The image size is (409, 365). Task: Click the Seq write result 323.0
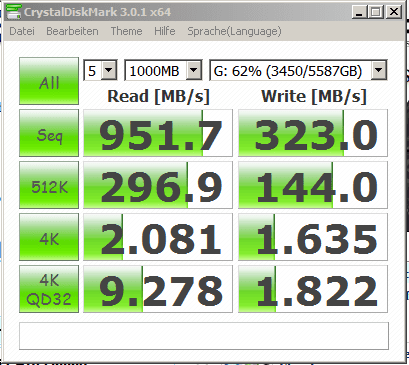[313, 133]
